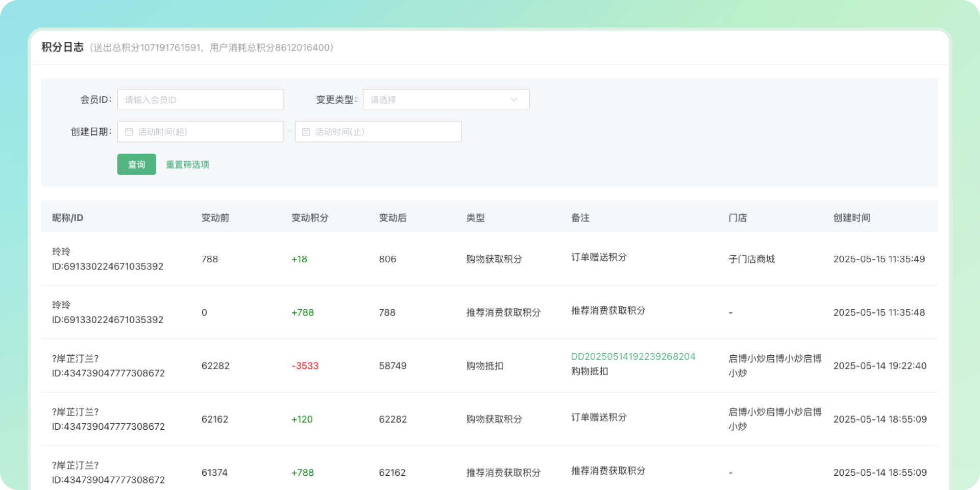980x490 pixels.
Task: Click the total points summary text in header
Action: [x=211, y=47]
